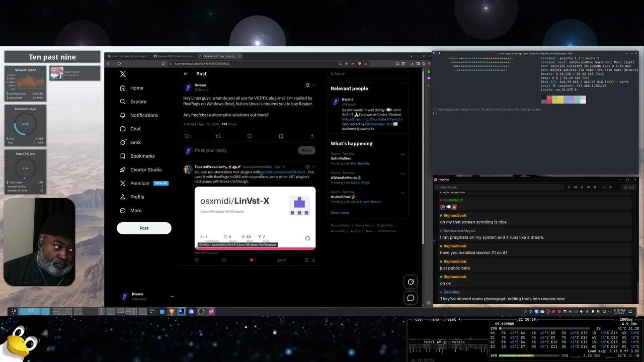The width and height of the screenshot is (644, 362).
Task: Bookmark Bwana's main post
Action: 281,136
